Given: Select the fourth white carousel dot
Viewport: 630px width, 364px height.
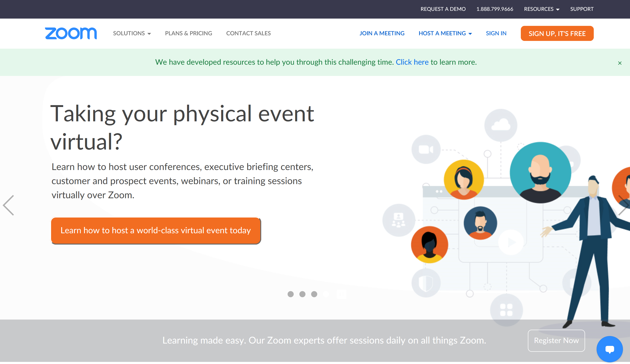Looking at the screenshot, I should 326,294.
